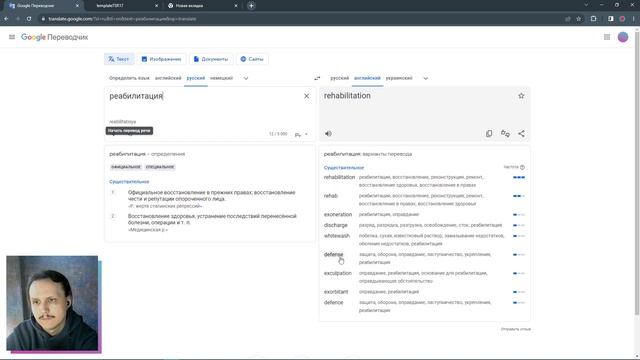The height and width of the screenshot is (360, 640).
Task: Select the rehabilitation translation variant
Action: 339,177
